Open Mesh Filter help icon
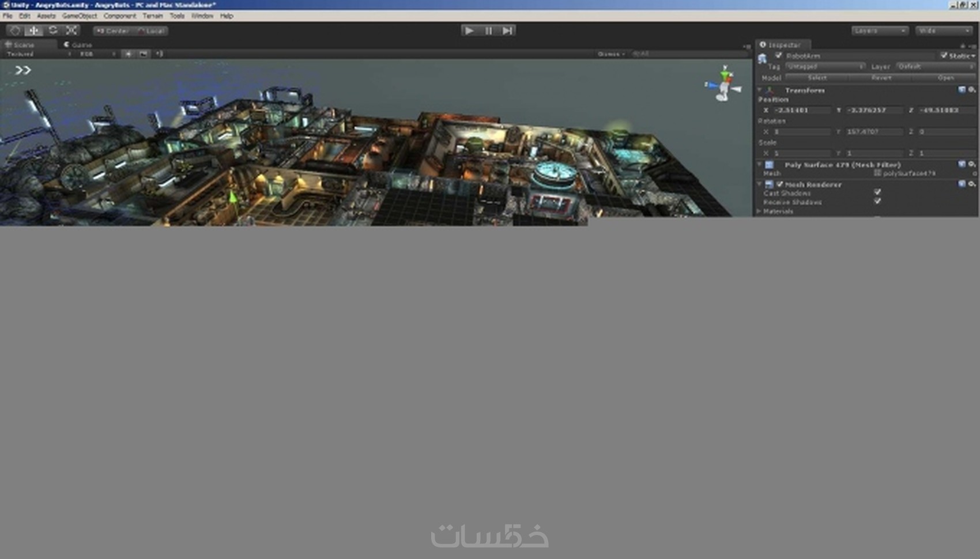 pyautogui.click(x=962, y=164)
